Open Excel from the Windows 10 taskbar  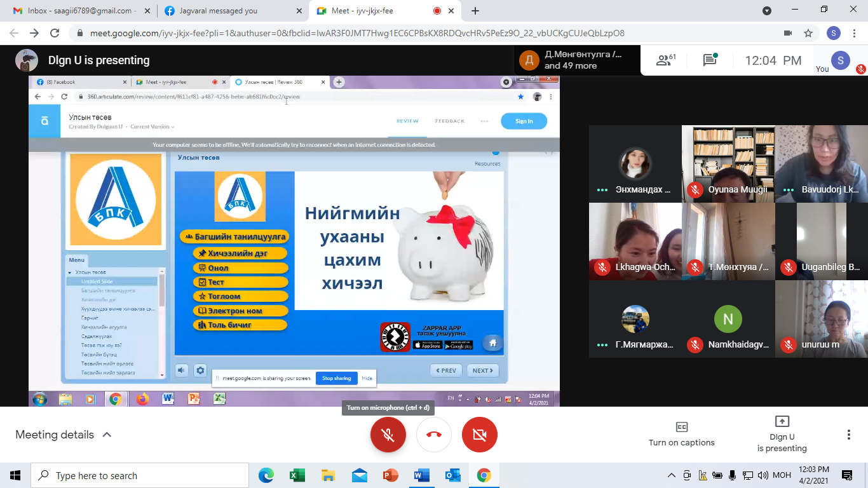coord(297,475)
